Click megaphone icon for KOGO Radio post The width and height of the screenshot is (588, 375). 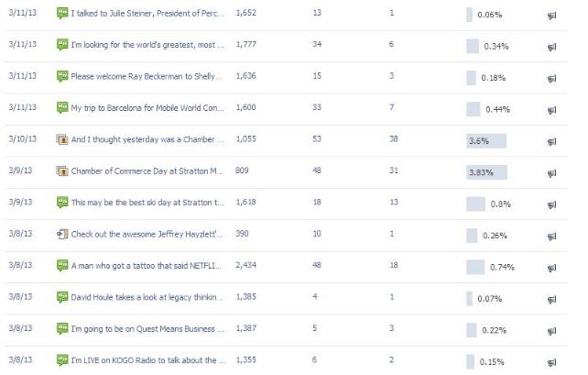[551, 361]
